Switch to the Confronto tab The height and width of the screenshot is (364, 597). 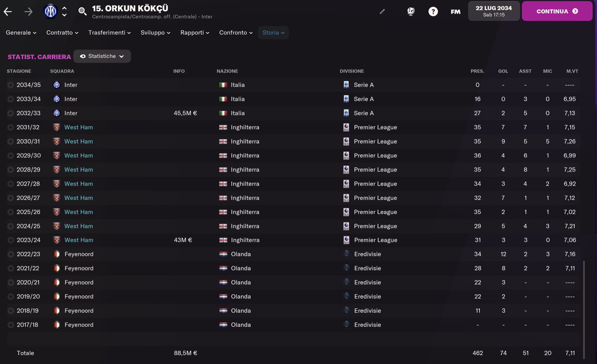(x=236, y=33)
